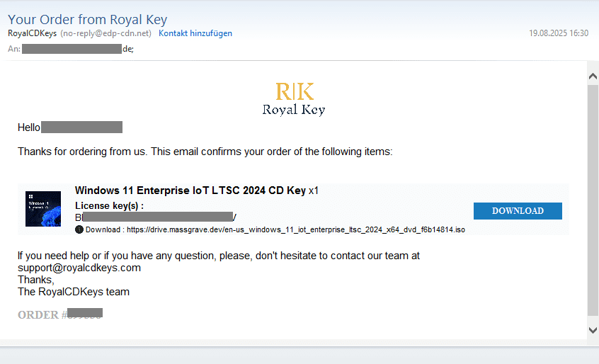Click the scrollbar up arrow
This screenshot has width=599, height=364.
click(593, 76)
